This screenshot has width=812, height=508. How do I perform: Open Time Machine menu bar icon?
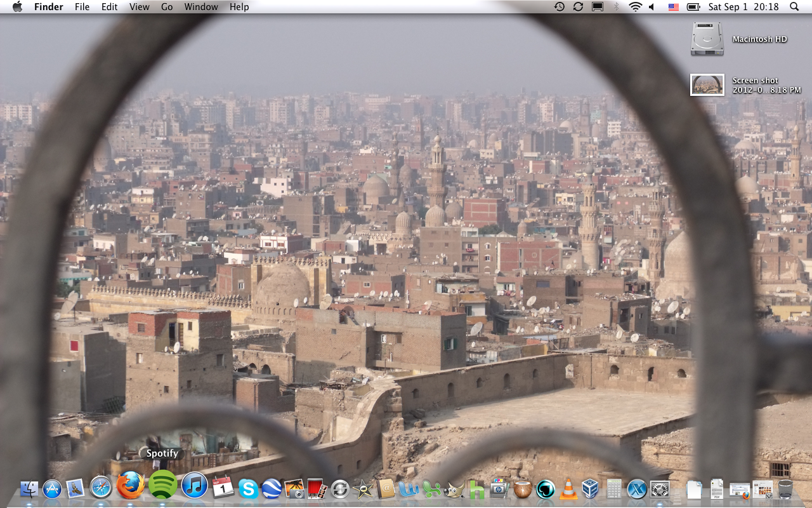pos(559,7)
